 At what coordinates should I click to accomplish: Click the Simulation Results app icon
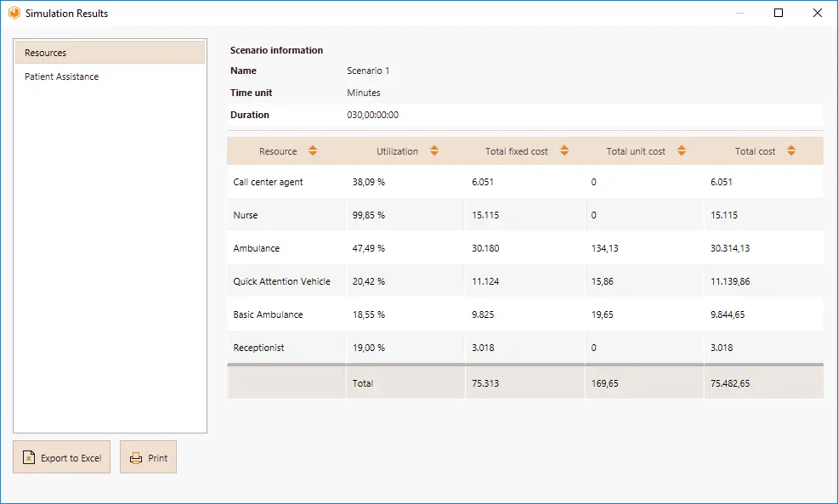pyautogui.click(x=14, y=13)
